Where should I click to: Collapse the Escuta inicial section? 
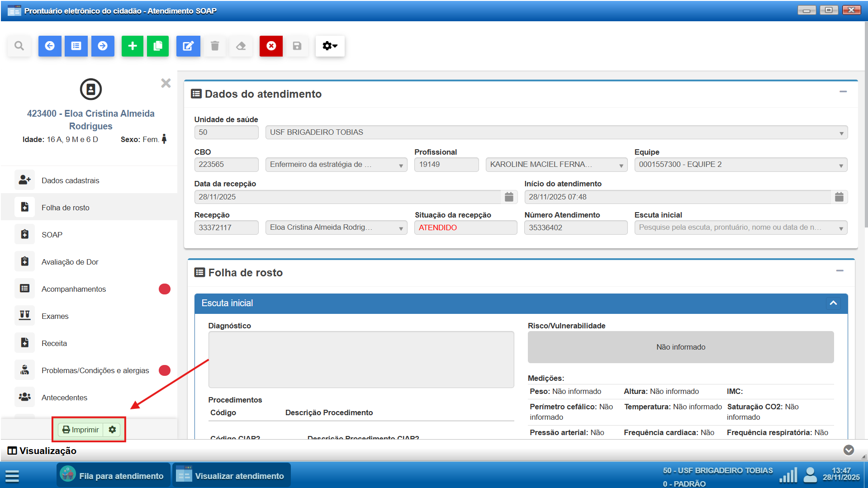[833, 303]
